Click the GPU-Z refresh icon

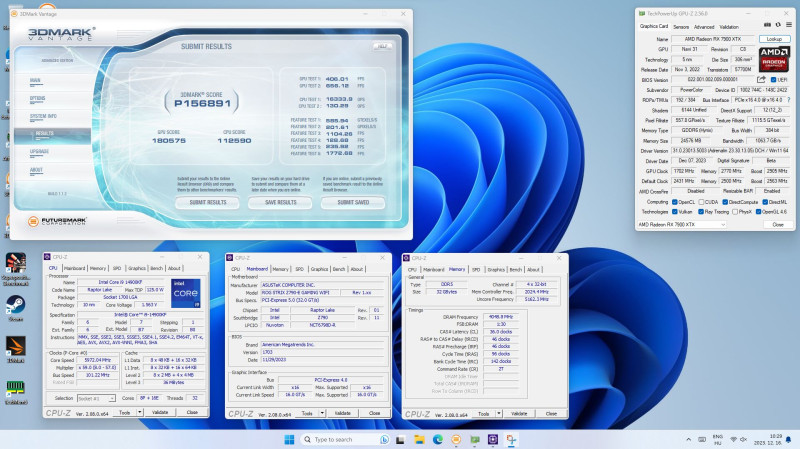click(x=778, y=24)
